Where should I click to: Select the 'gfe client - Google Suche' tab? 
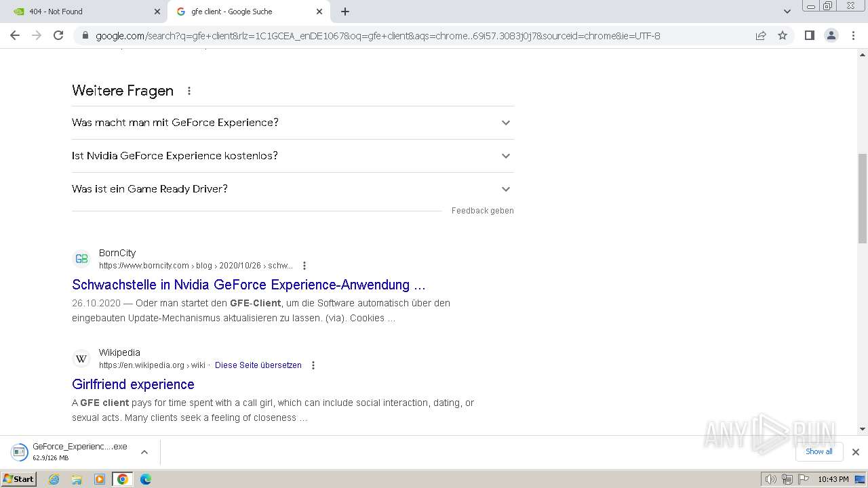click(249, 12)
